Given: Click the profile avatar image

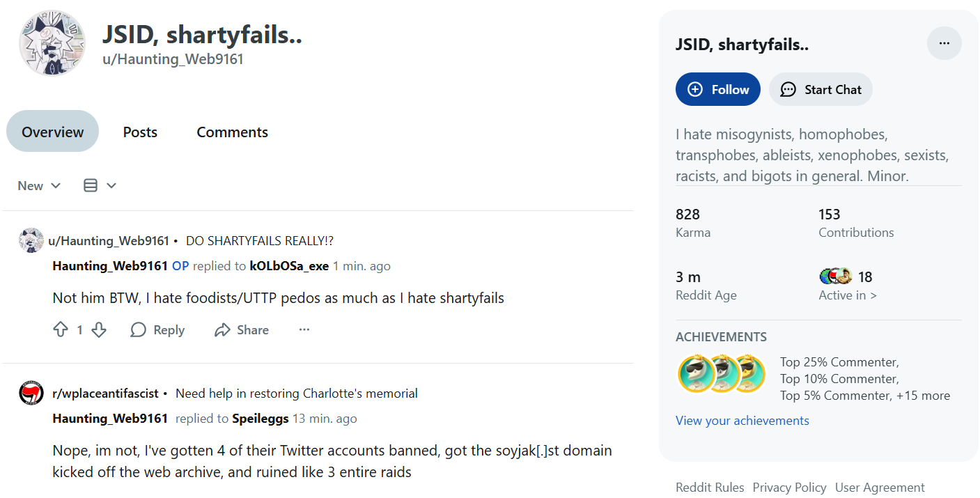Looking at the screenshot, I should pos(52,44).
